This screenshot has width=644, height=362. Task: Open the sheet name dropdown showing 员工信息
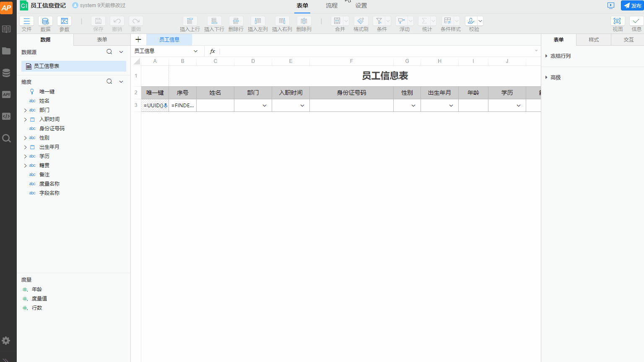pyautogui.click(x=195, y=51)
